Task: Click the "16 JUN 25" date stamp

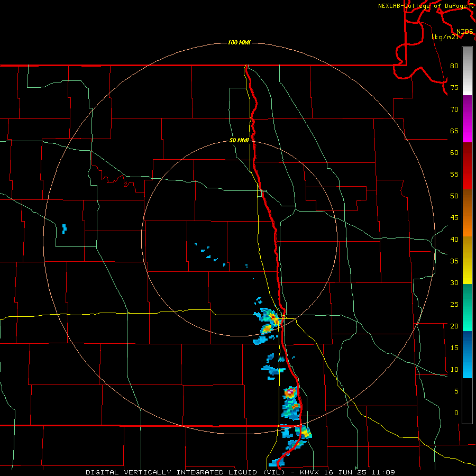Action: (346, 472)
